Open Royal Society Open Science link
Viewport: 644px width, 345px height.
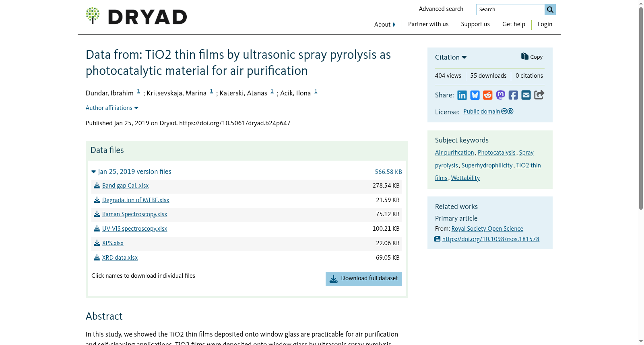tap(487, 229)
